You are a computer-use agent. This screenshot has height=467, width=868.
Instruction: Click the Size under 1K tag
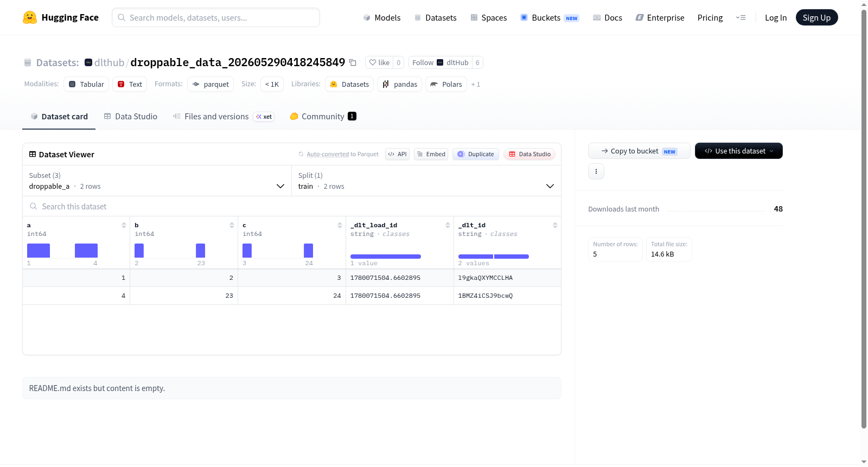[272, 84]
